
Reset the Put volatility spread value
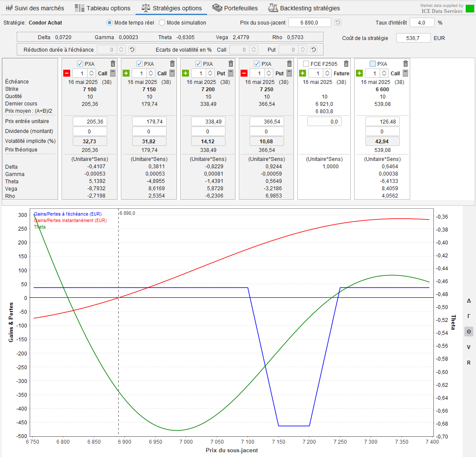point(314,50)
